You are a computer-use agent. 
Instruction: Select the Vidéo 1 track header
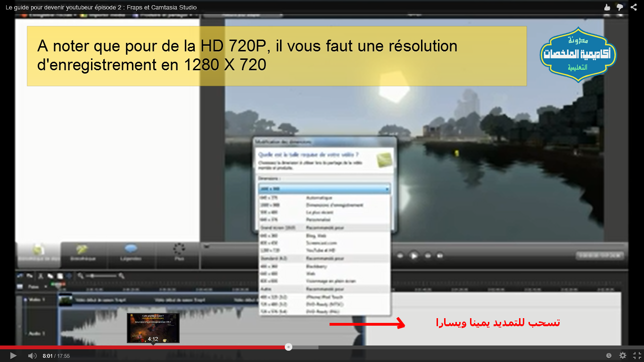pyautogui.click(x=36, y=299)
